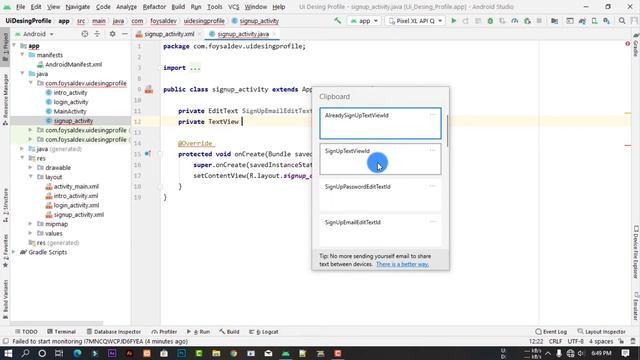Open the Event Log
640x360 pixels.
pos(551,331)
